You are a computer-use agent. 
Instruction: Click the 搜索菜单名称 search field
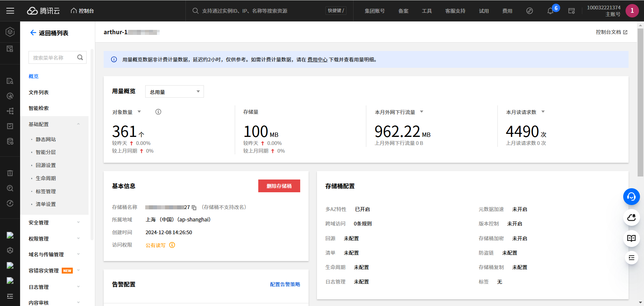54,58
